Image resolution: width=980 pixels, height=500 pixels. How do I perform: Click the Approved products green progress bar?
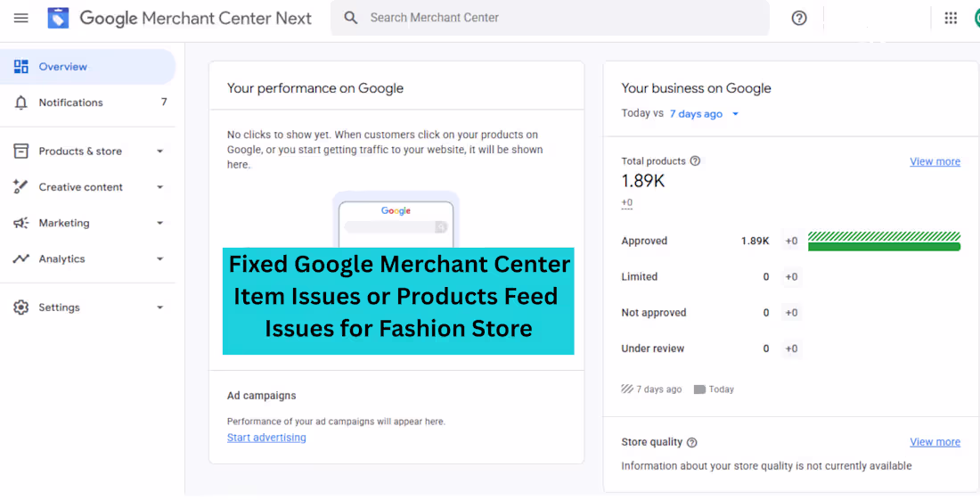click(884, 248)
